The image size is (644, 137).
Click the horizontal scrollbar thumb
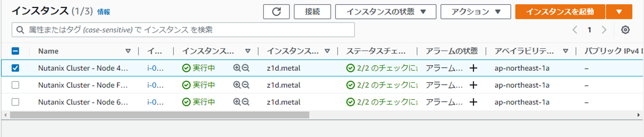pos(160,115)
